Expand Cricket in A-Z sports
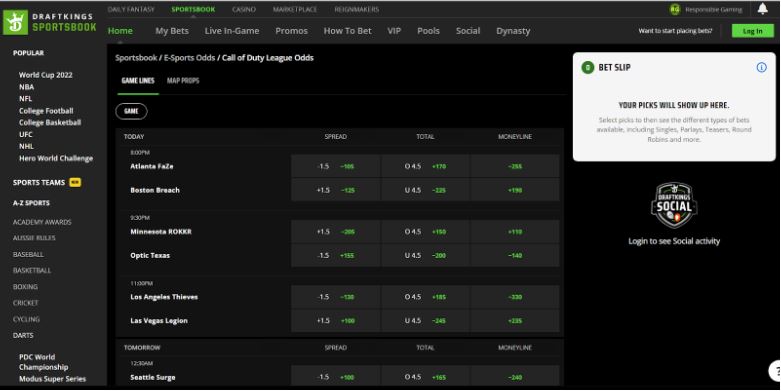 (x=25, y=303)
